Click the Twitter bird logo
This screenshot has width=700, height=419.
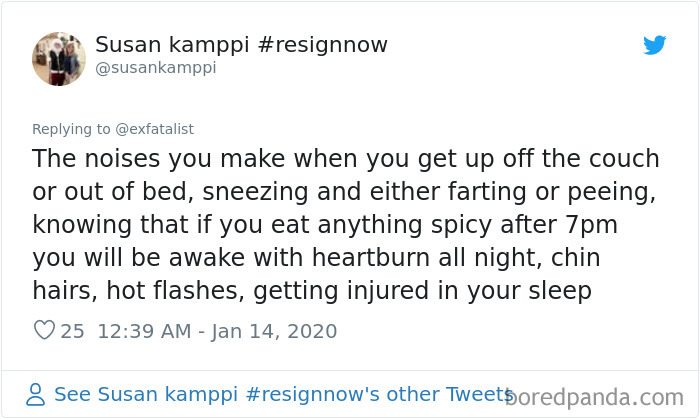655,45
